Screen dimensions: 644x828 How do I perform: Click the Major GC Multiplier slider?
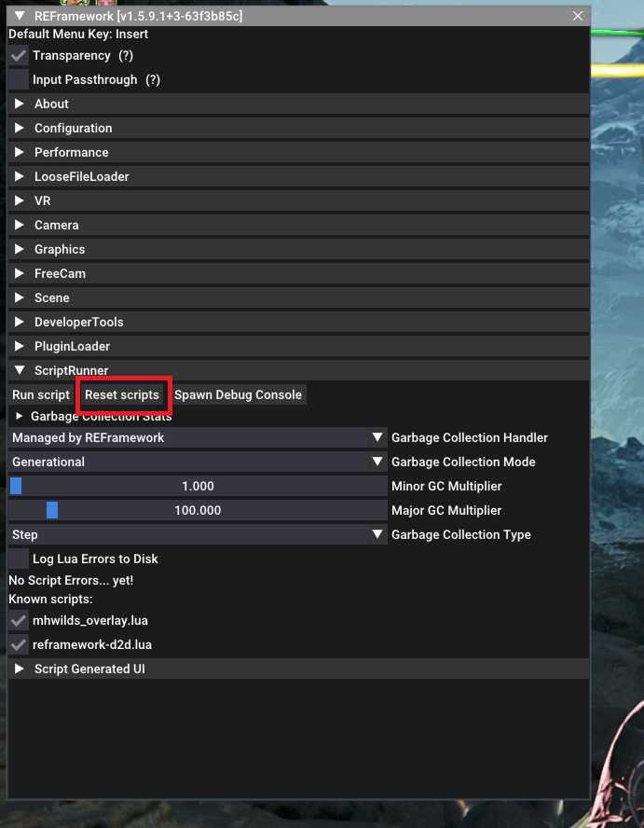pyautogui.click(x=198, y=511)
